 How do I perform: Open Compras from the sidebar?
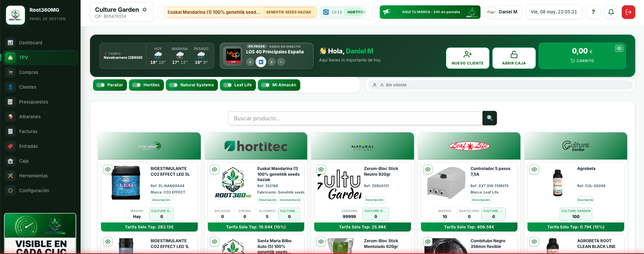pyautogui.click(x=40, y=72)
